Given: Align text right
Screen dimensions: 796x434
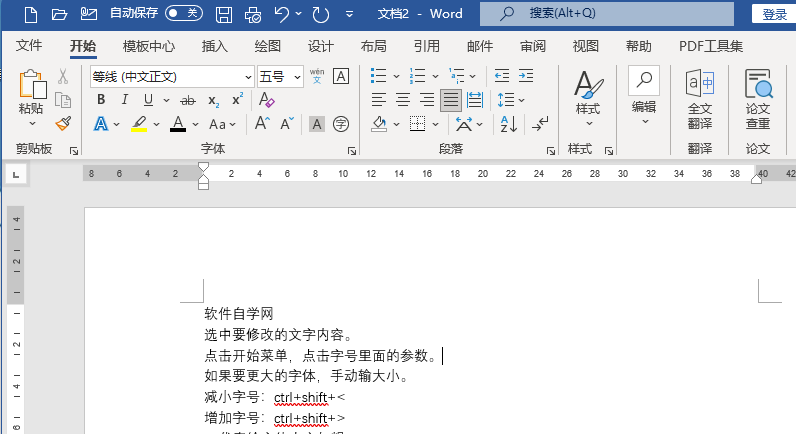Looking at the screenshot, I should [x=427, y=100].
